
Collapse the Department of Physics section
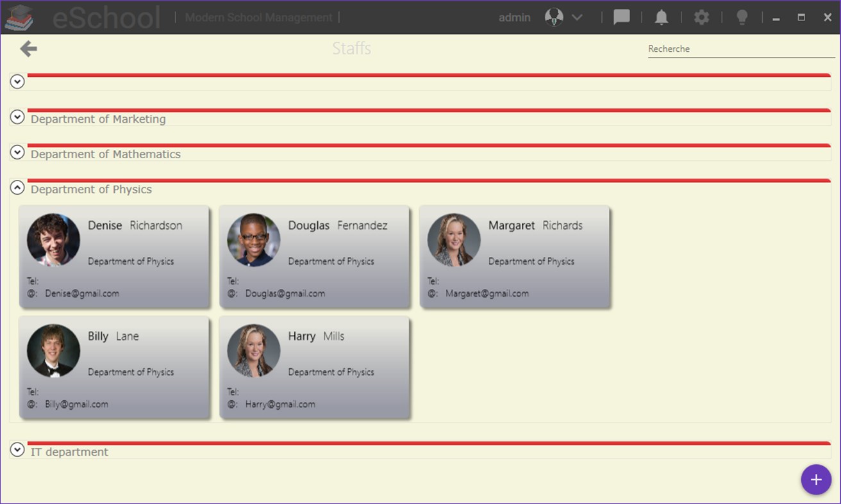[x=17, y=187]
